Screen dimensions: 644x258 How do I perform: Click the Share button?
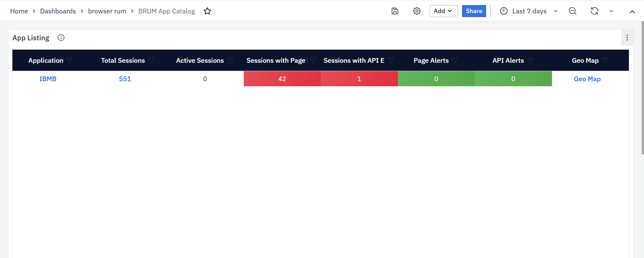tap(474, 11)
